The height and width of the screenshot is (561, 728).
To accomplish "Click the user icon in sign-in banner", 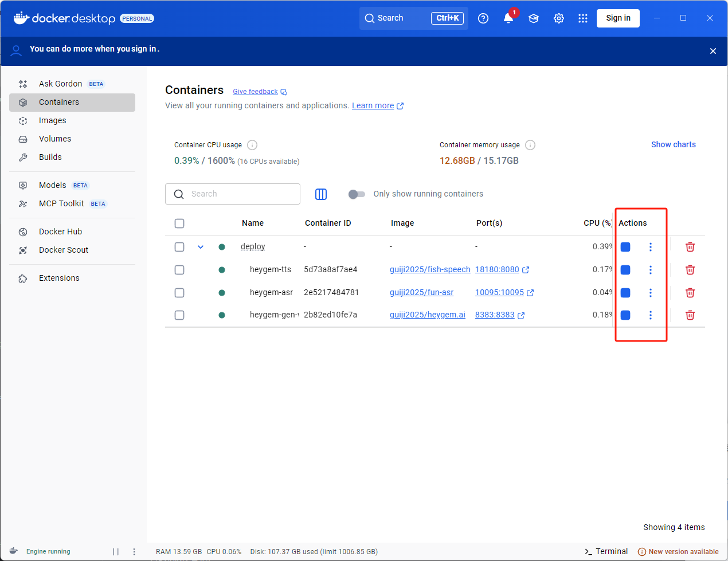I will coord(16,50).
